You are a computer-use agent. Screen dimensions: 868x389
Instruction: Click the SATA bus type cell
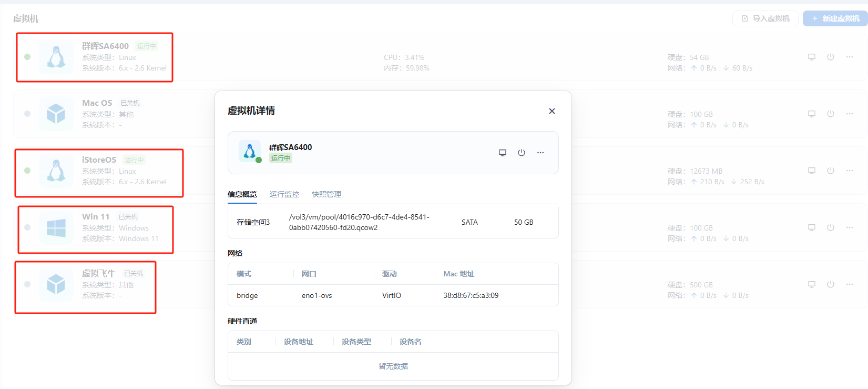coord(469,222)
